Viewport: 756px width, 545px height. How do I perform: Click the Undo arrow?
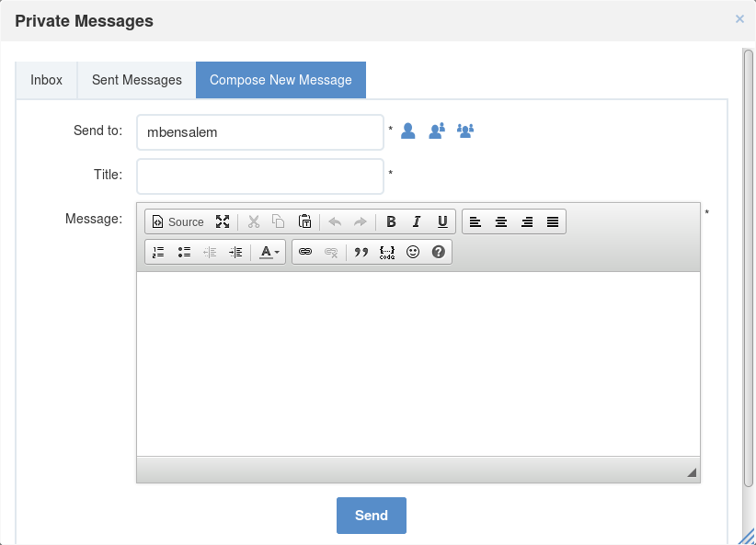click(x=335, y=221)
